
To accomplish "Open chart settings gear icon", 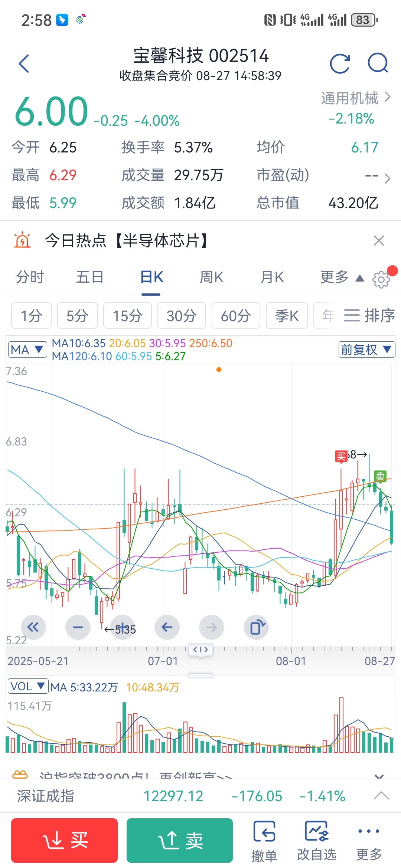I will point(381,279).
